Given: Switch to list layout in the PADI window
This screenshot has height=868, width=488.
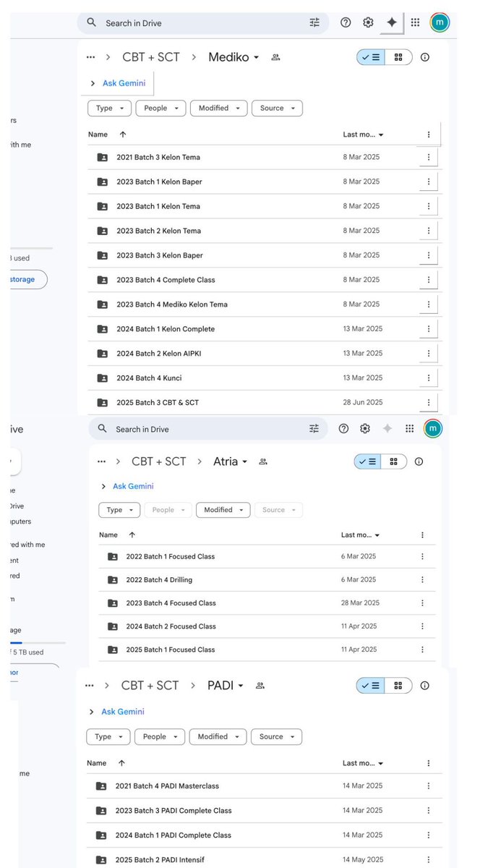Looking at the screenshot, I should tap(370, 686).
